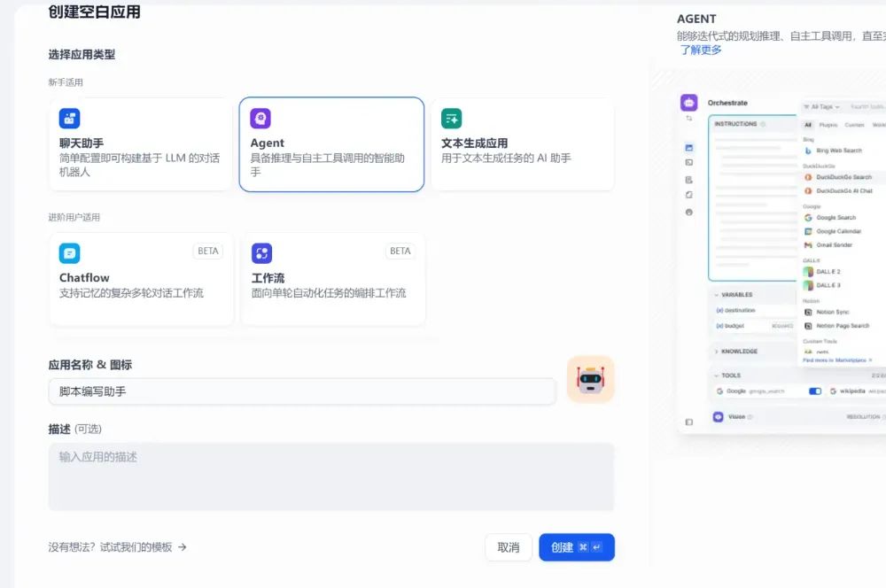
Task: Open the All Tags dropdown
Action: pyautogui.click(x=821, y=107)
